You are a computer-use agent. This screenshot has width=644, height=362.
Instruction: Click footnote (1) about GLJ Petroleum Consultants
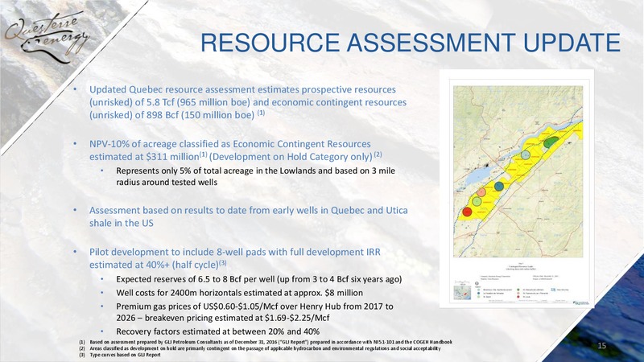[x=266, y=342]
